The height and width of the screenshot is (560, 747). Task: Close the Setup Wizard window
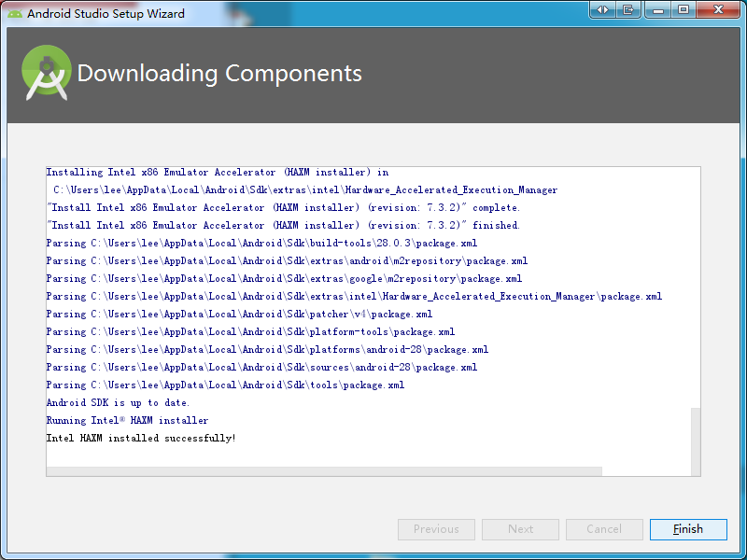(718, 9)
